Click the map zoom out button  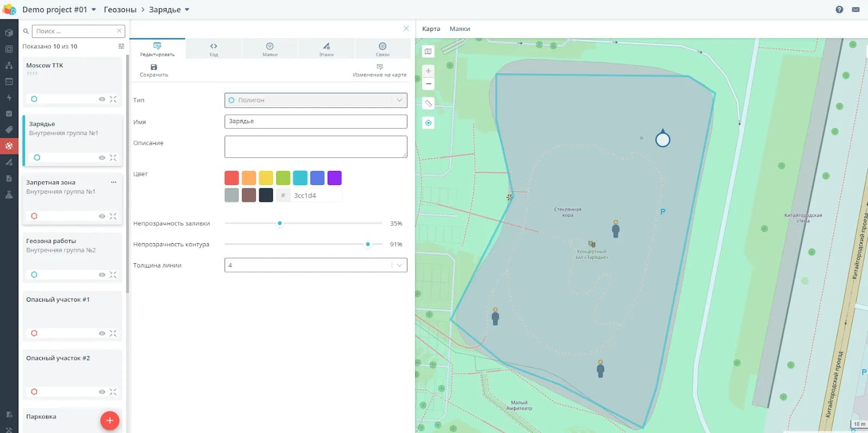click(428, 84)
